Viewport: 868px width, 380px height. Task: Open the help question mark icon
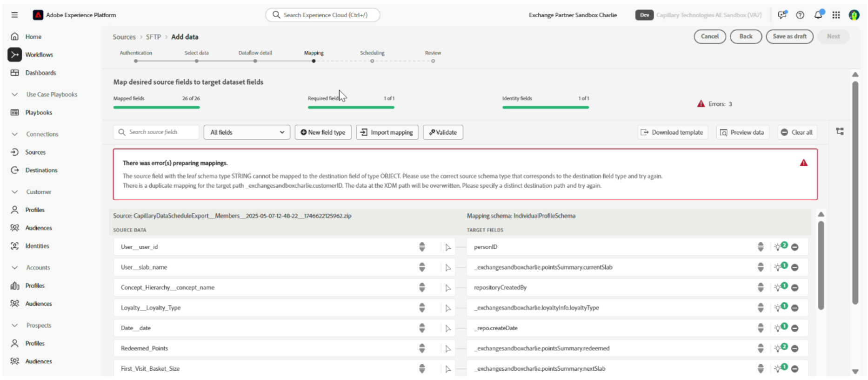[800, 15]
